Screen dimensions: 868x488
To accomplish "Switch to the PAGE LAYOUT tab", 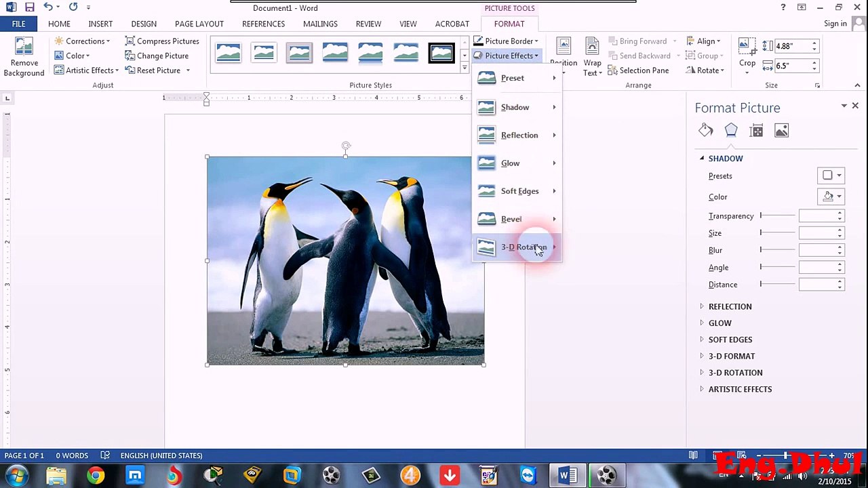I will tap(199, 24).
